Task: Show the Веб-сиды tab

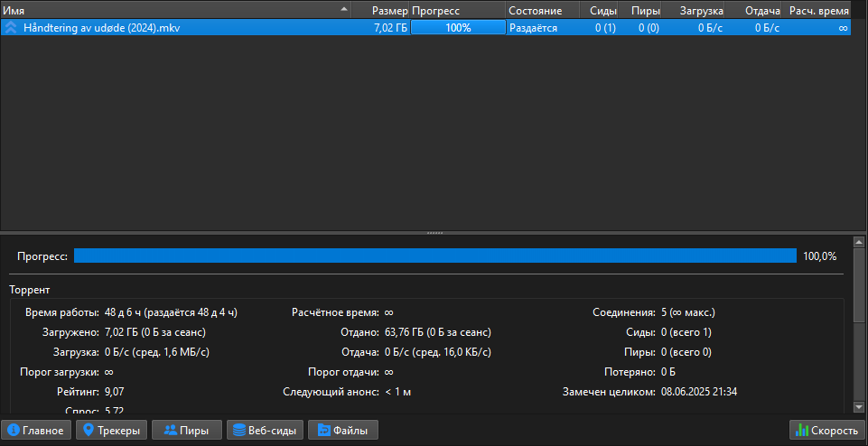Action: tap(266, 430)
